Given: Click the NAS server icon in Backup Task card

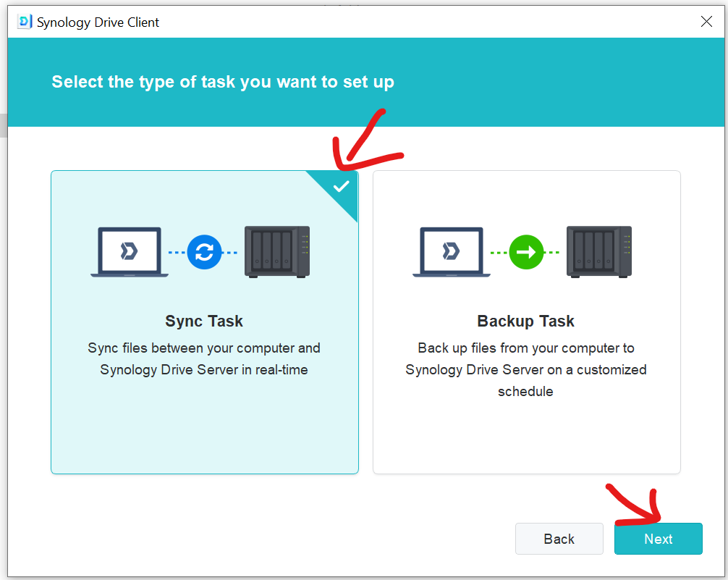Looking at the screenshot, I should pyautogui.click(x=599, y=252).
